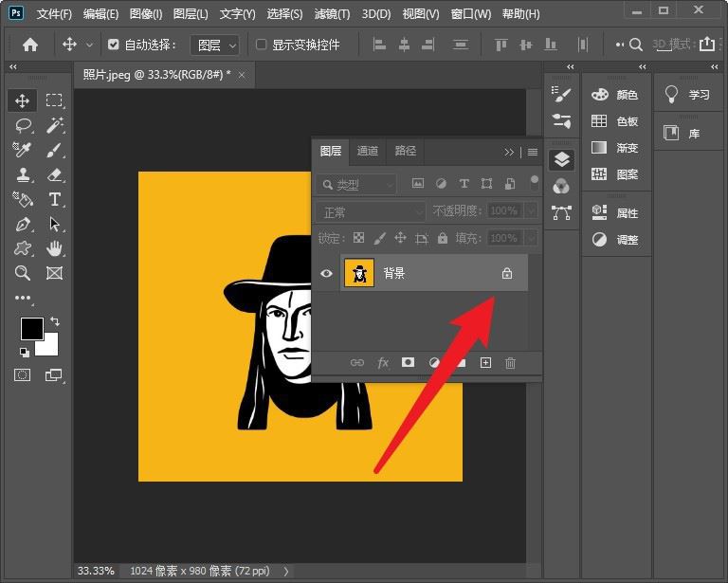Toggle the lock all padlock button
The height and width of the screenshot is (583, 728).
click(x=443, y=238)
